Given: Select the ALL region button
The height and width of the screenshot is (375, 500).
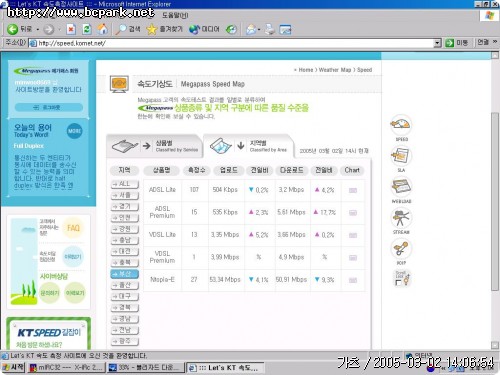Looking at the screenshot, I should tap(125, 184).
